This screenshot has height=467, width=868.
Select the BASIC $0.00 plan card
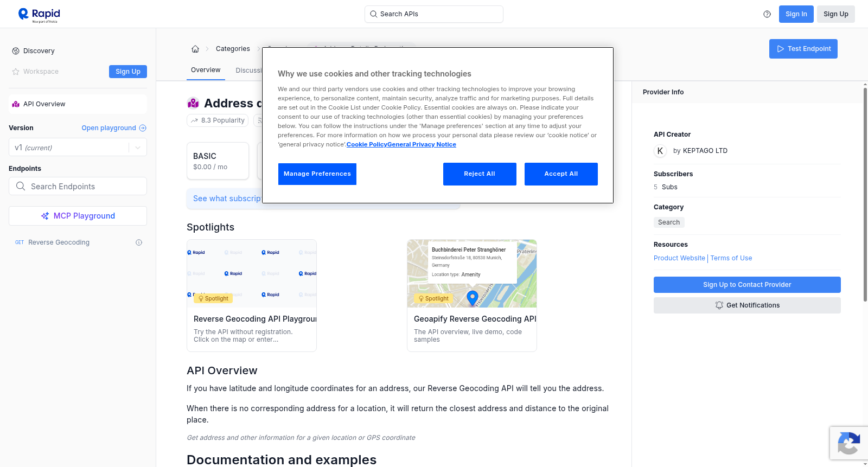pos(218,161)
